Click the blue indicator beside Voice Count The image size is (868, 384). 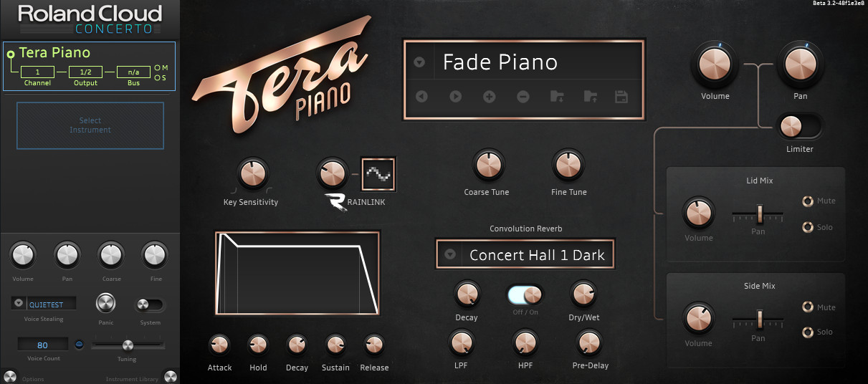[x=79, y=345]
